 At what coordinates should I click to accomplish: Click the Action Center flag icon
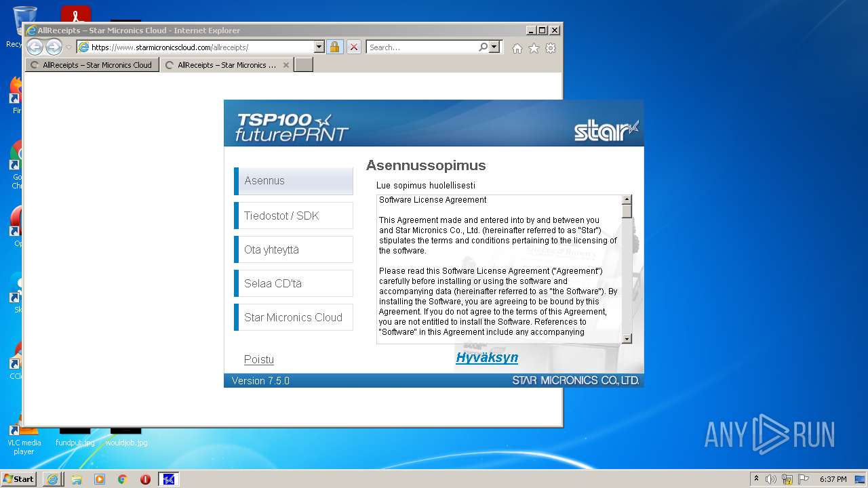tap(804, 479)
